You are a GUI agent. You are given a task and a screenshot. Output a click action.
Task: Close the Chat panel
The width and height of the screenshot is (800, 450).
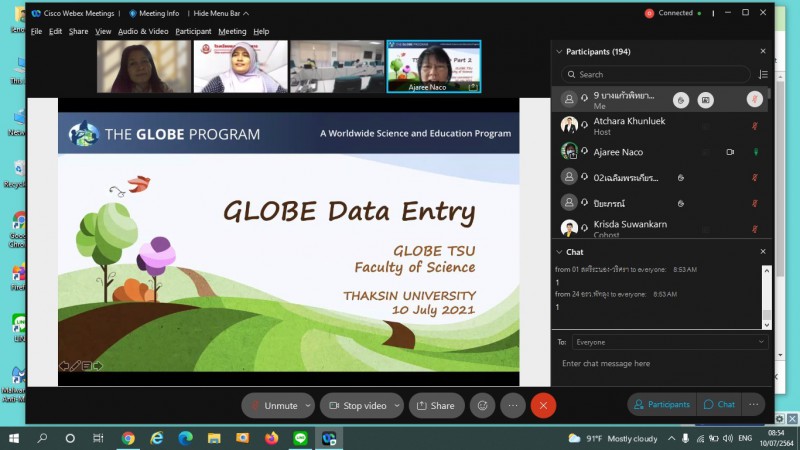763,252
